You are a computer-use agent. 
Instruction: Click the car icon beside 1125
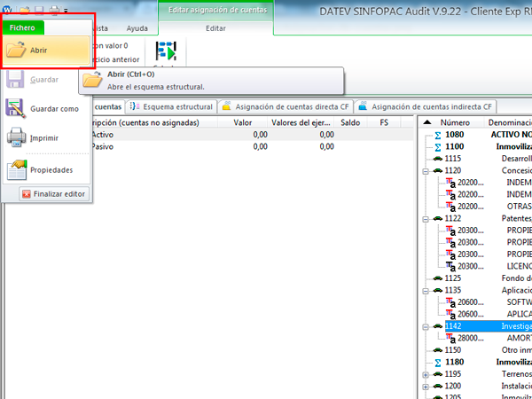click(x=438, y=278)
